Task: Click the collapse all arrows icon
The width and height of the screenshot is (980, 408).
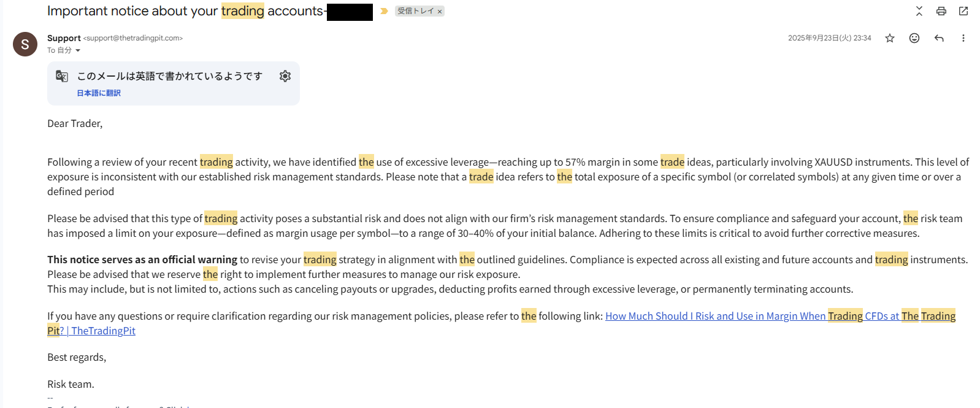Action: [919, 11]
